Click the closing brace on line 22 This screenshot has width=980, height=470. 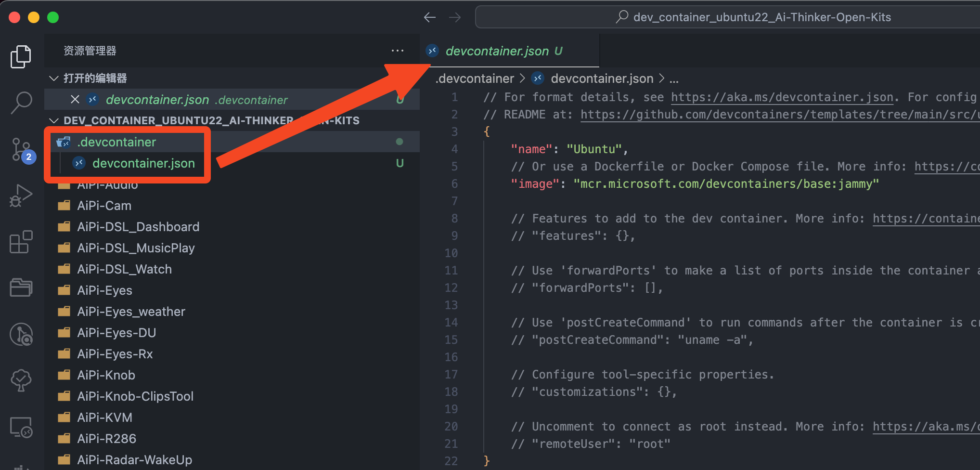point(487,461)
